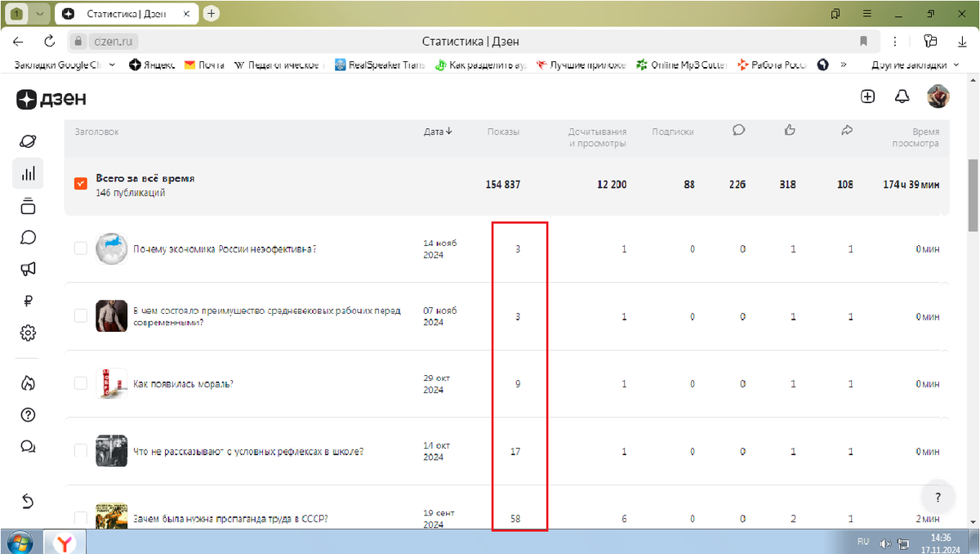The width and height of the screenshot is (980, 554).
Task: Uncheck the 'Всего за всё время' checkbox
Action: click(x=81, y=184)
